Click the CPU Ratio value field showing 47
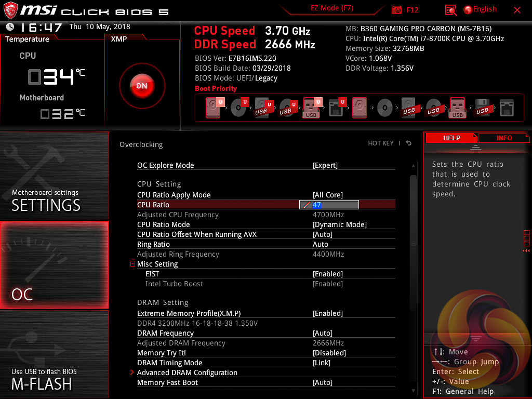Image resolution: width=532 pixels, height=399 pixels. click(x=329, y=205)
